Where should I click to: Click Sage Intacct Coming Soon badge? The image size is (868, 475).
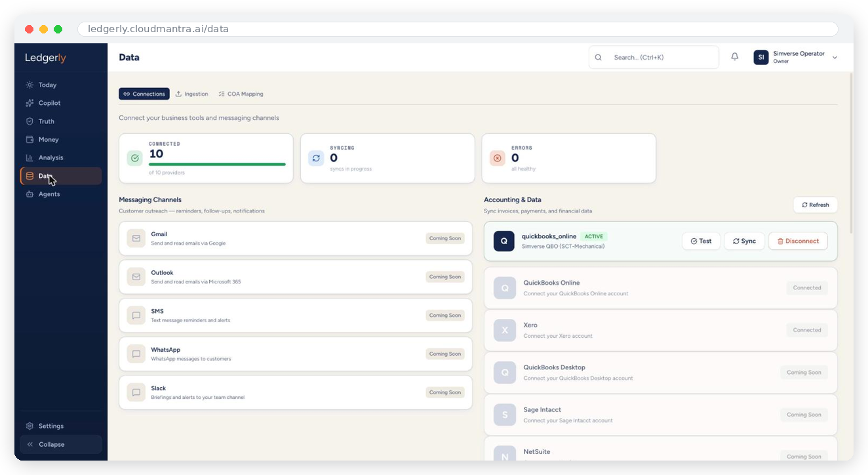pos(804,415)
